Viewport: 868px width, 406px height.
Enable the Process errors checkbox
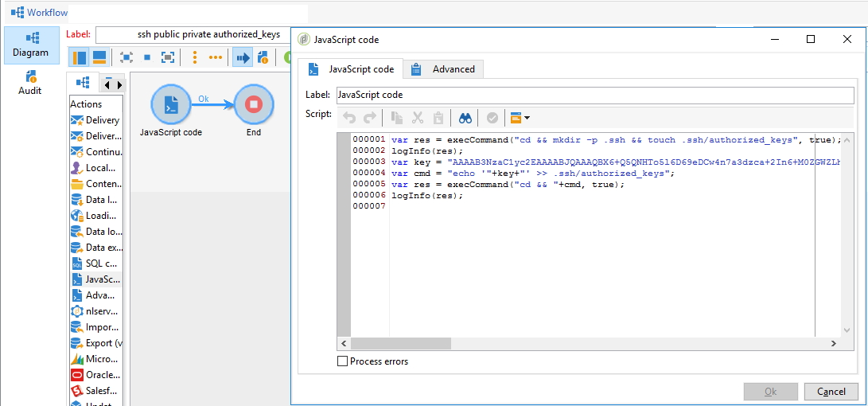pyautogui.click(x=343, y=361)
